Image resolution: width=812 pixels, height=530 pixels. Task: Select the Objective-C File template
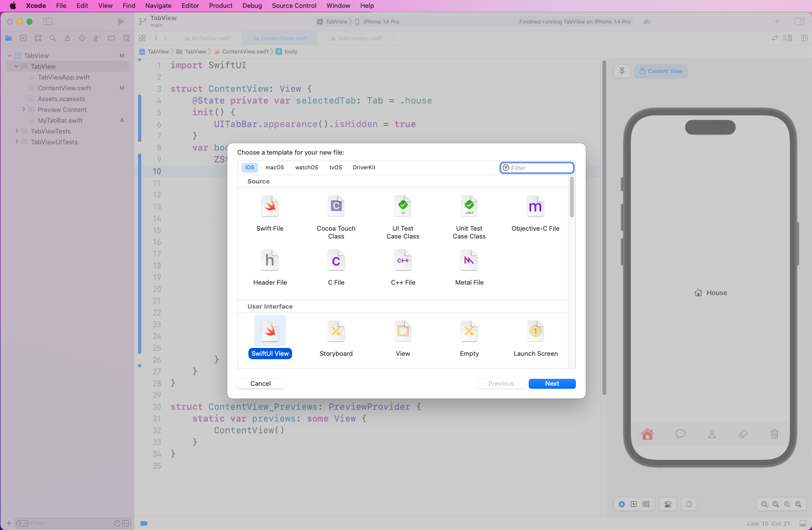pyautogui.click(x=536, y=214)
